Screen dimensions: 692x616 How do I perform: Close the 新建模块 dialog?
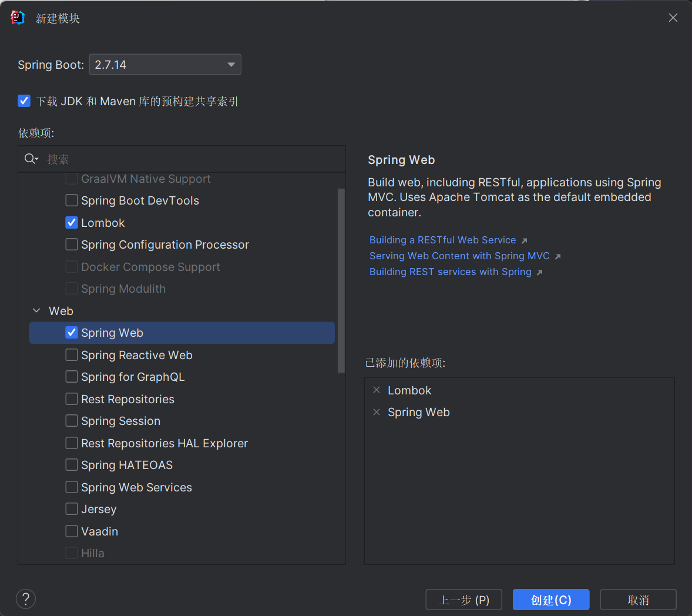point(673,18)
